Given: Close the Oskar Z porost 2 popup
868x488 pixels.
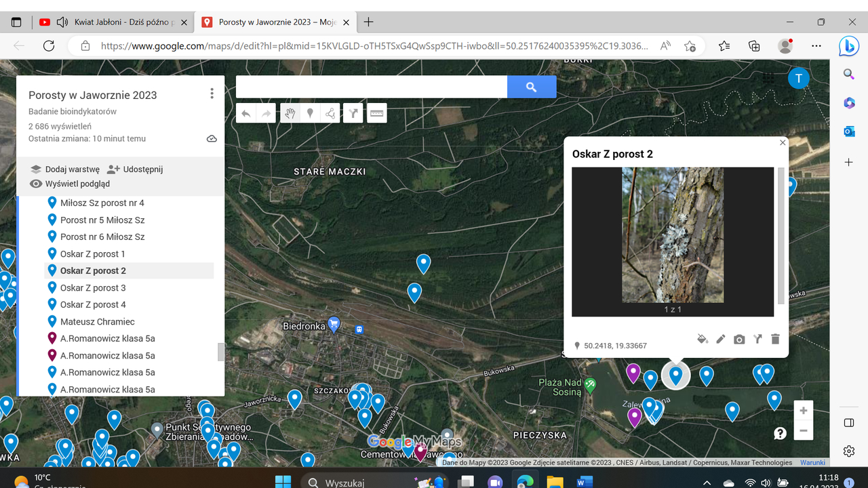Looking at the screenshot, I should pyautogui.click(x=783, y=143).
